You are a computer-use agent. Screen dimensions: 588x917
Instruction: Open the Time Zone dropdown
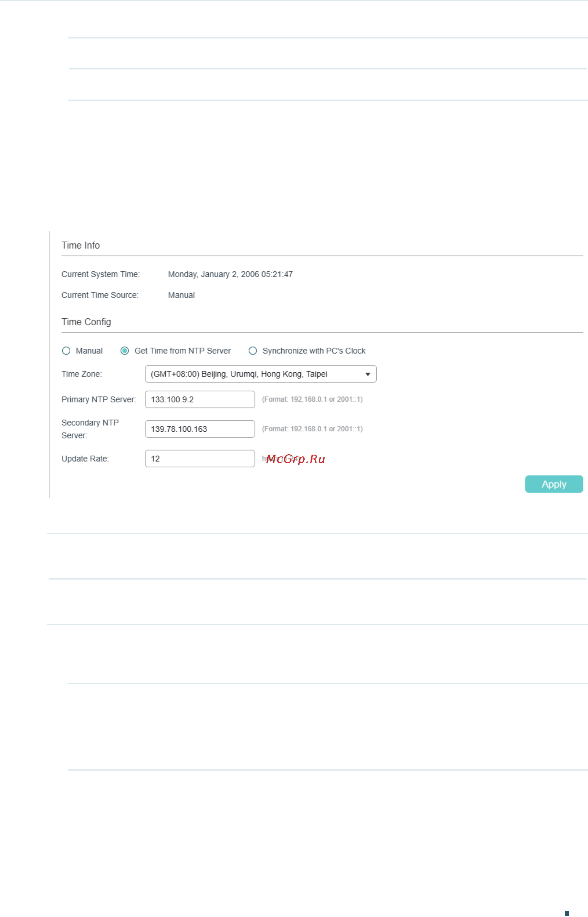(x=261, y=374)
